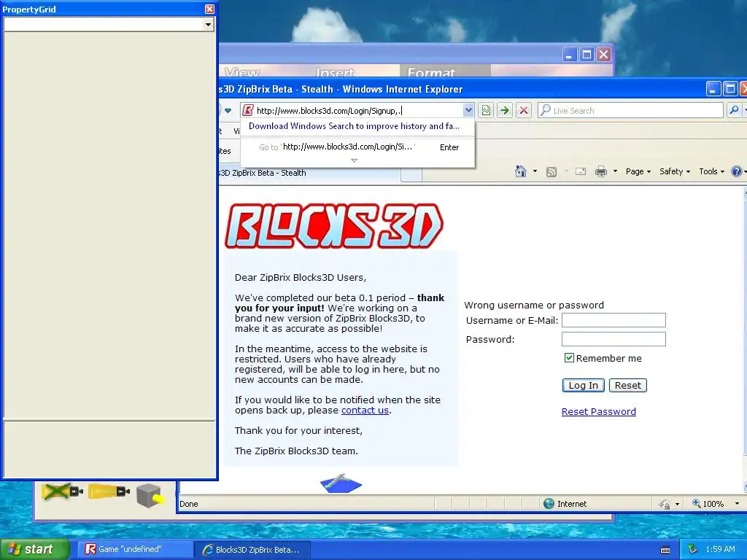Screen dimensions: 747x560
Task: Open the Format menu in the background window
Action: (431, 72)
